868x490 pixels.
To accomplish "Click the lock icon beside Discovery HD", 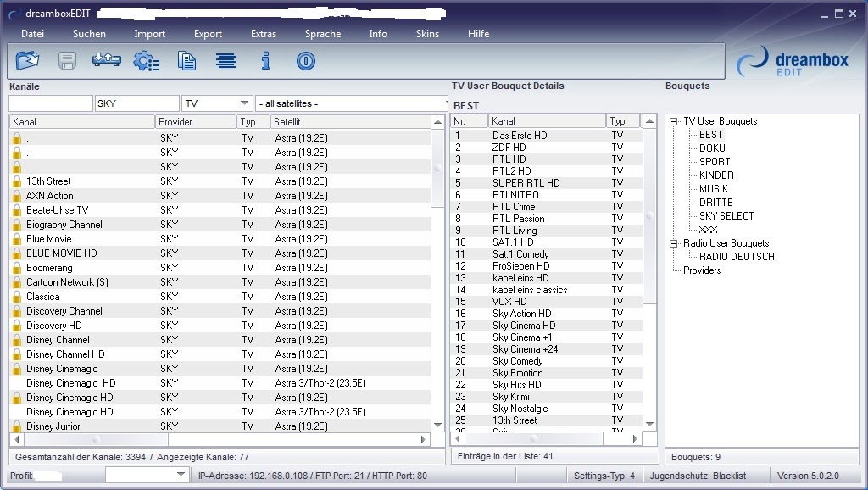I will tap(17, 325).
